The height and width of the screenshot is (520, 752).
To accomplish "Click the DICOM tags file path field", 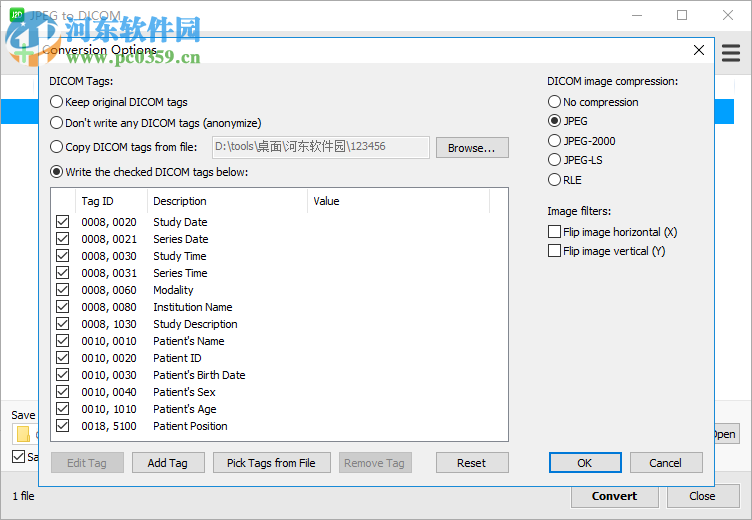I will point(321,147).
